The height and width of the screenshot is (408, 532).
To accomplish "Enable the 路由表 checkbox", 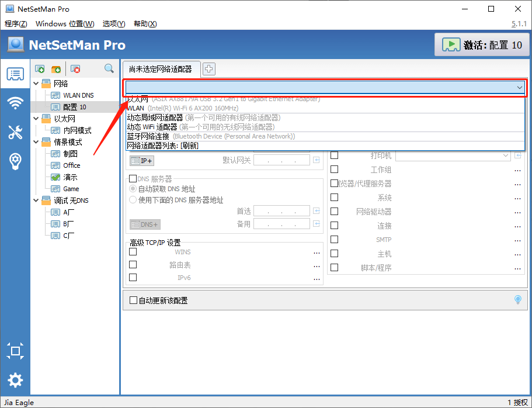I will [x=133, y=264].
